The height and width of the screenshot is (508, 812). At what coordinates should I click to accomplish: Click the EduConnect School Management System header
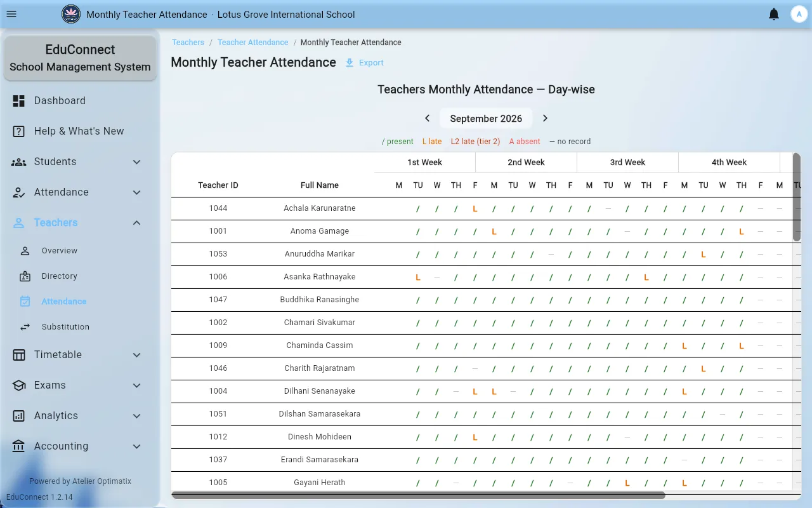80,58
